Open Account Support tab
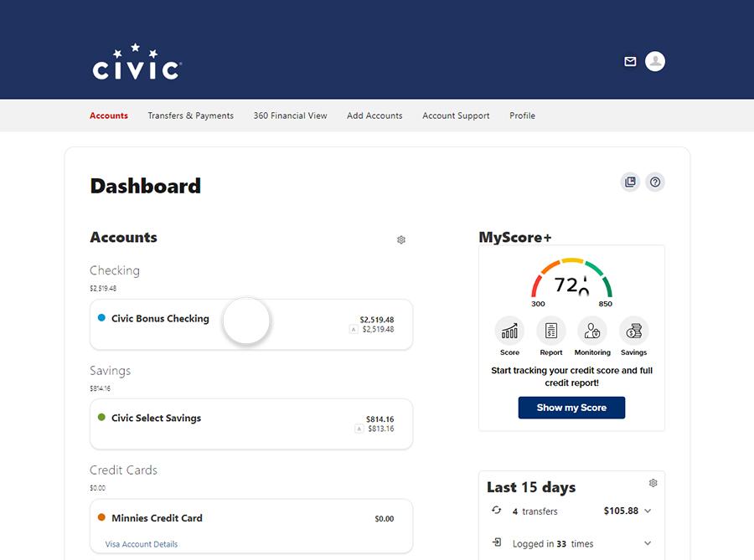The image size is (754, 560). click(456, 116)
